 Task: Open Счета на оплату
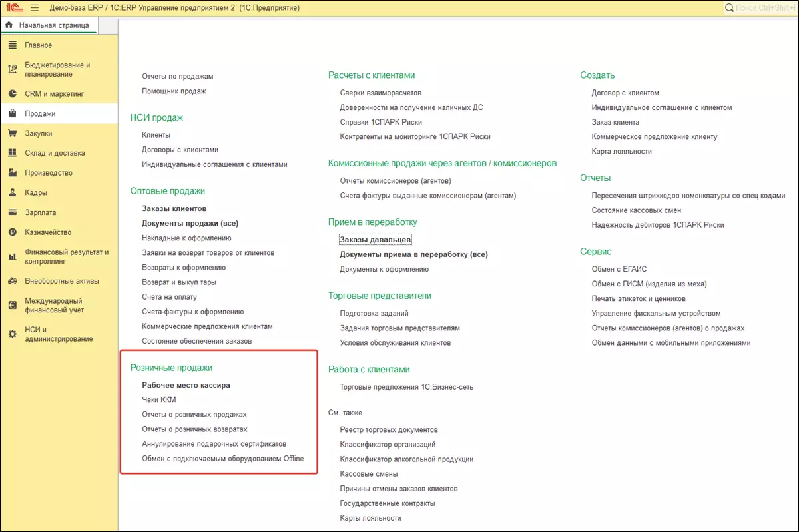pyautogui.click(x=169, y=297)
